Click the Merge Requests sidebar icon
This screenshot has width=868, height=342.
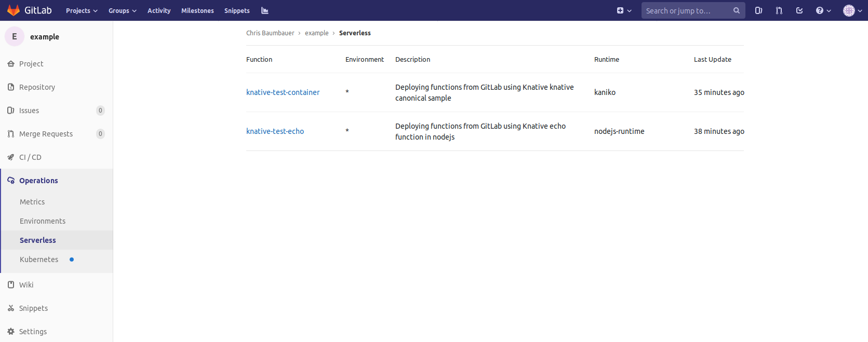[11, 134]
